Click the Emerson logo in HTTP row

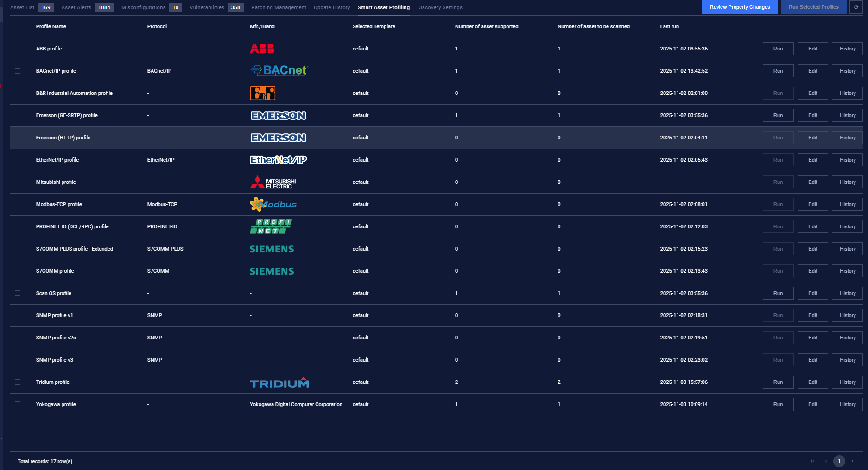pyautogui.click(x=278, y=138)
